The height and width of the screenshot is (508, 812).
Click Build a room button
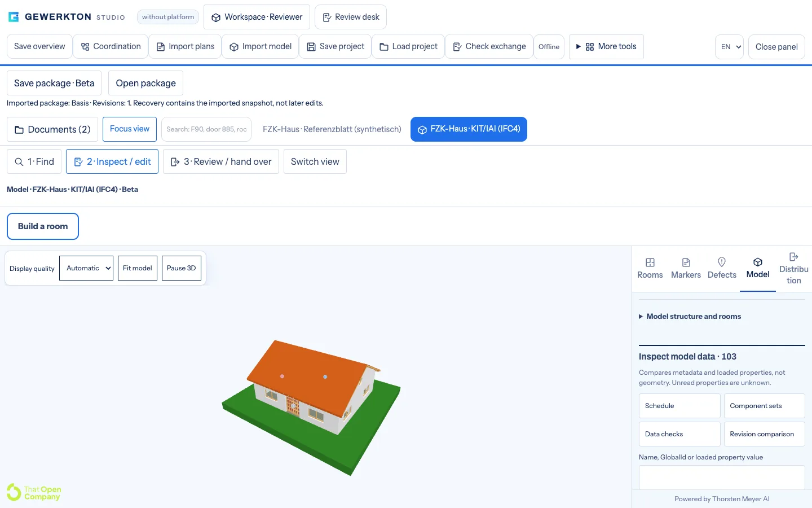coord(43,226)
